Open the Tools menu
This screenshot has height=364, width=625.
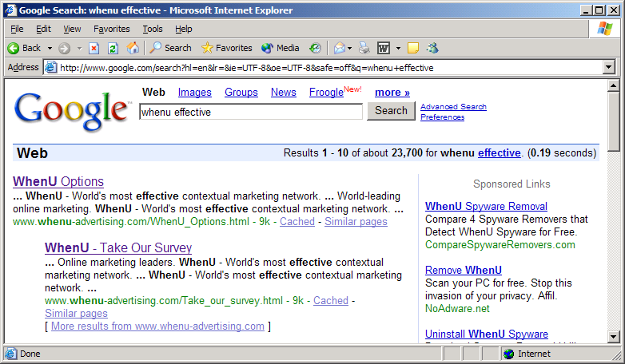pyautogui.click(x=153, y=29)
